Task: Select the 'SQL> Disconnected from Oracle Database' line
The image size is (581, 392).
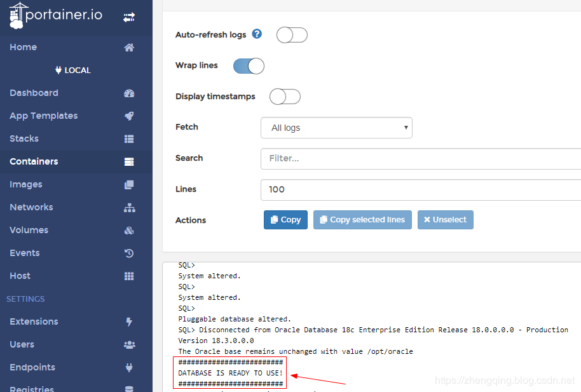Action: tap(373, 330)
